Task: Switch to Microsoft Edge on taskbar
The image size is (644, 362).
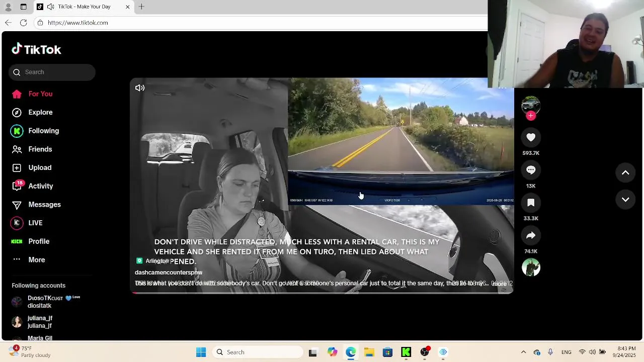Action: 351,352
